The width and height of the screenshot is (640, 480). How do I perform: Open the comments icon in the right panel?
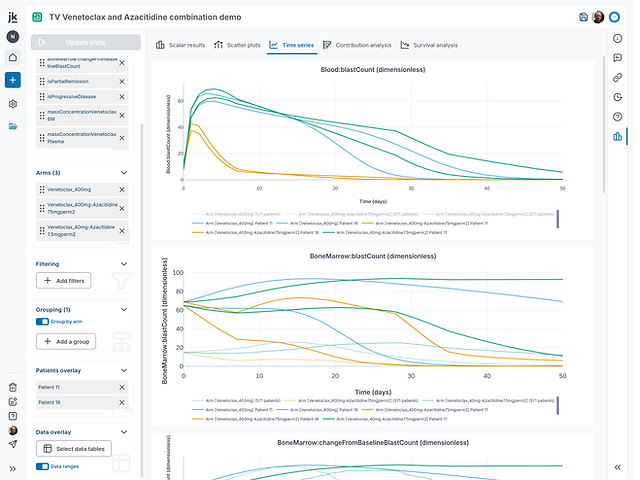[x=618, y=58]
